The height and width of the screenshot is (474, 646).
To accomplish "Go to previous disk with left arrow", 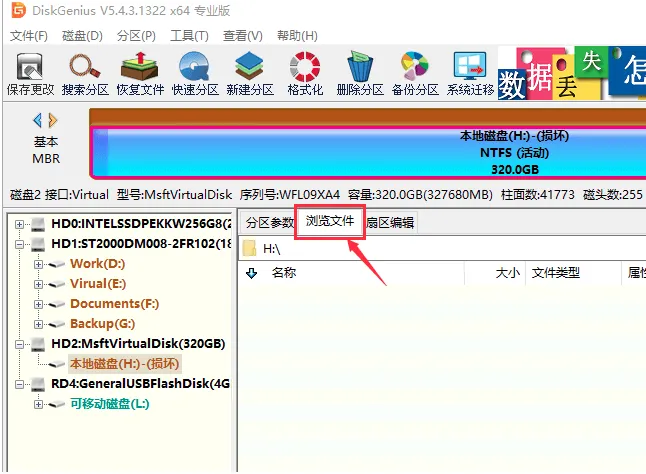I will click(x=37, y=120).
